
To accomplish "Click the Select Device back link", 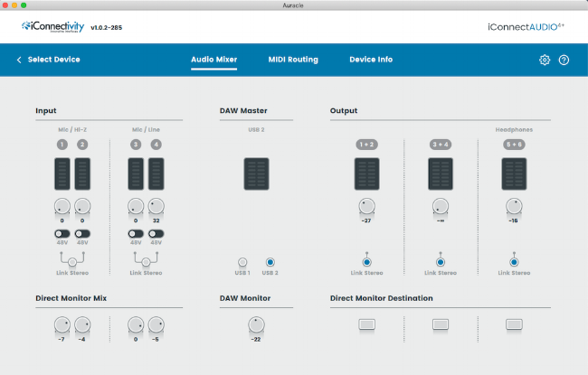I will pyautogui.click(x=53, y=60).
